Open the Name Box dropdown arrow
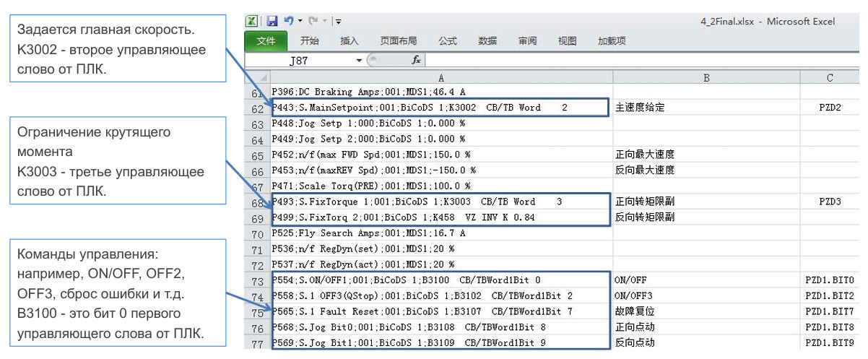Screen dimensions: 868x359 coord(359,61)
